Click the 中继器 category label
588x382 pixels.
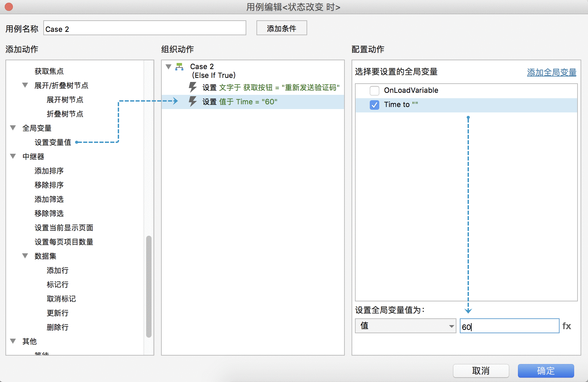click(33, 156)
